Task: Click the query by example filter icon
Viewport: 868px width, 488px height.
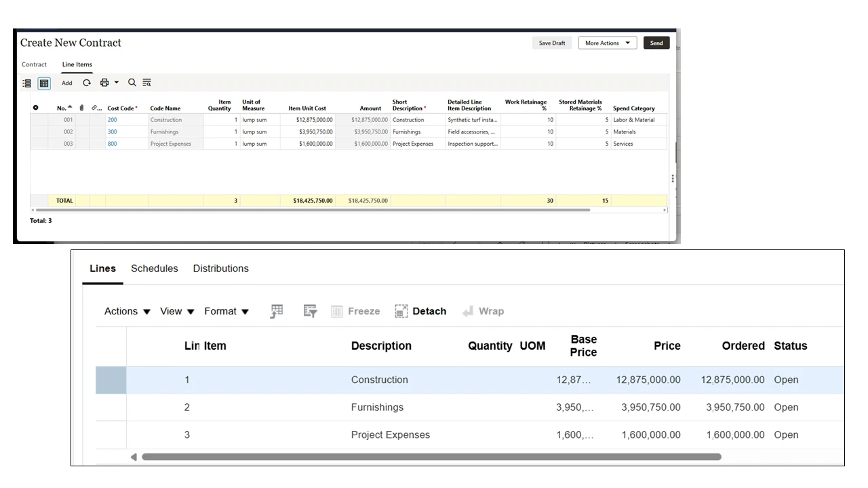Action: 310,311
